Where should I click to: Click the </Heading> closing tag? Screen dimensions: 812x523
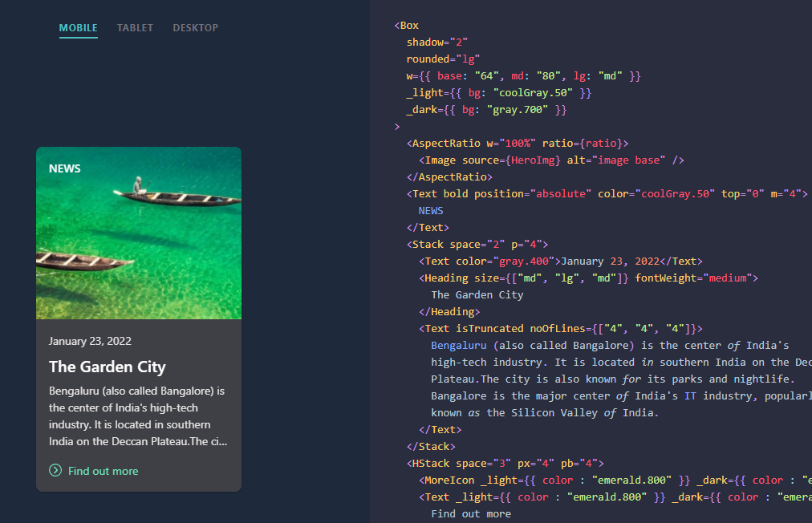pos(449,312)
